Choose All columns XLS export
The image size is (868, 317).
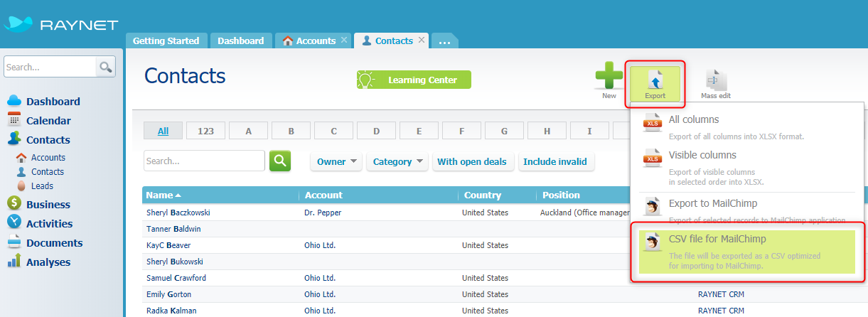[x=747, y=127]
